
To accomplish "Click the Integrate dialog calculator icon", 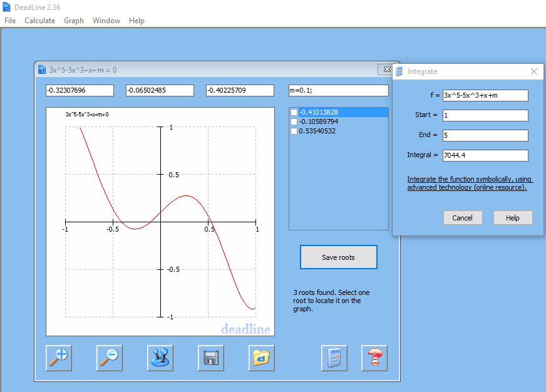I will click(399, 71).
